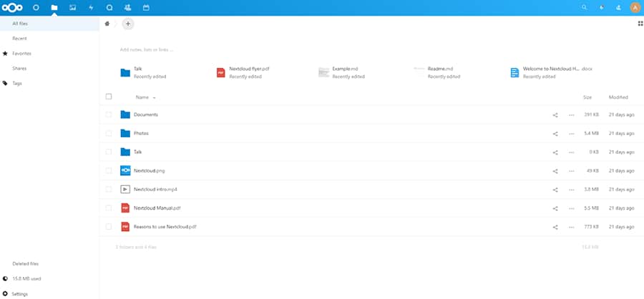Select the Photos folder checkbox

109,133
